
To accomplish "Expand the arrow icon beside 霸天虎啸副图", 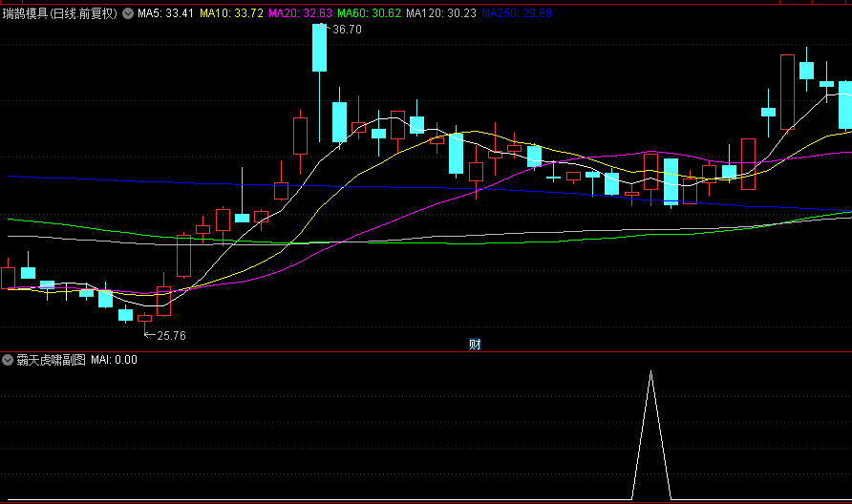I will pos(8,360).
